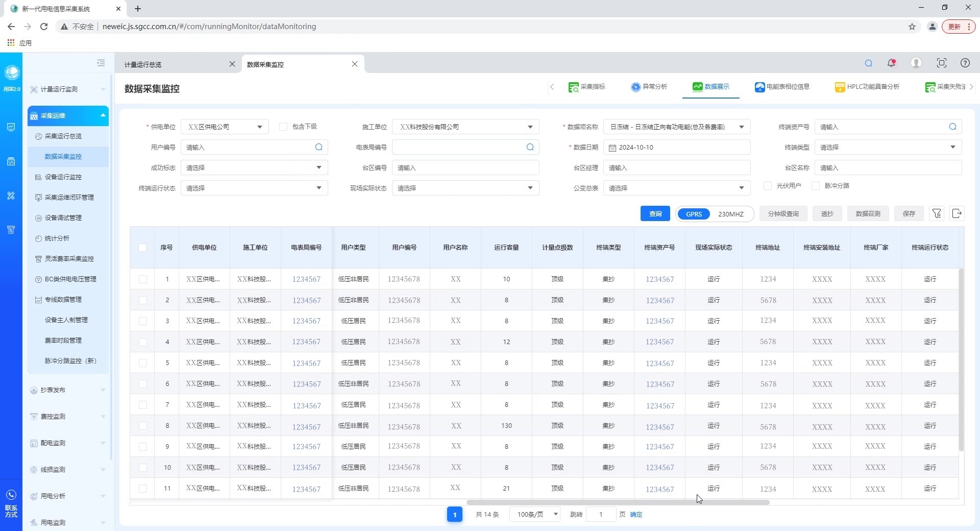The height and width of the screenshot is (531, 980).
Task: Click the calendar icon in 数据日期
Action: coord(612,148)
